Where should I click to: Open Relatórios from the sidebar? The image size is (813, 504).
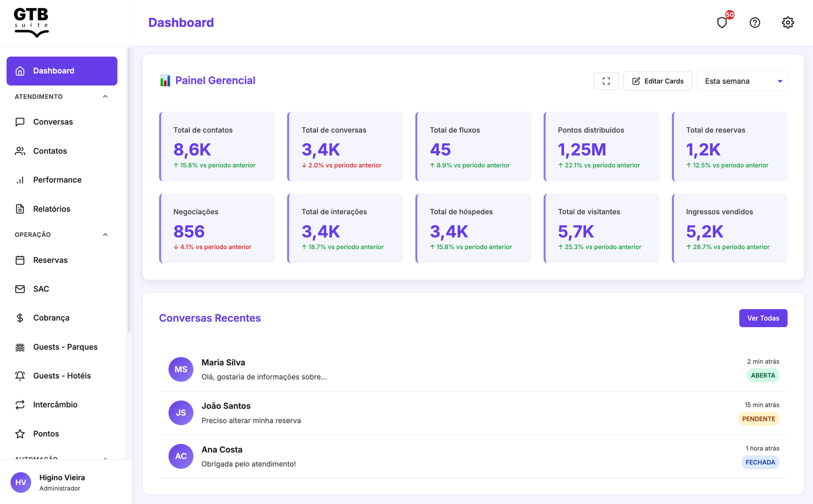click(51, 209)
